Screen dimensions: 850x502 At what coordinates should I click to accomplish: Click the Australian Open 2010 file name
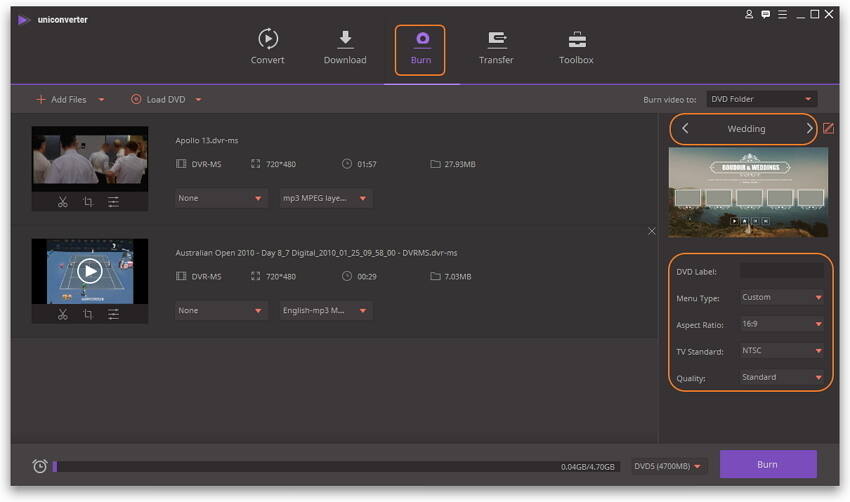tap(316, 253)
